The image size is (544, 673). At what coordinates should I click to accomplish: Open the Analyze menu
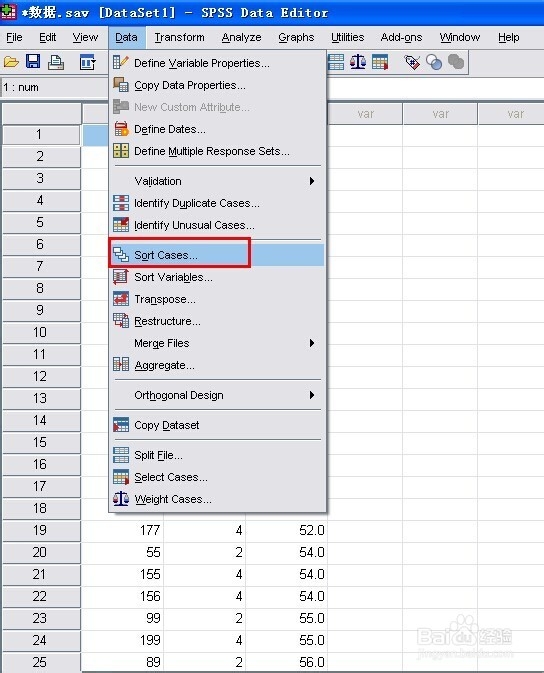[x=241, y=37]
